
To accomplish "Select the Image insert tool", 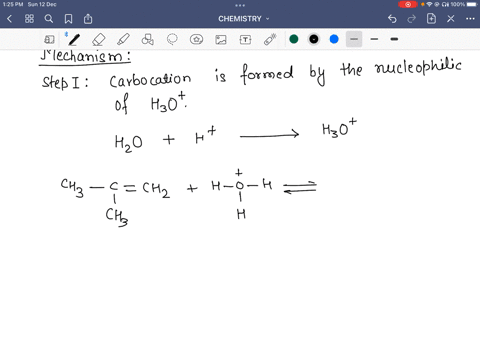I will tap(221, 39).
